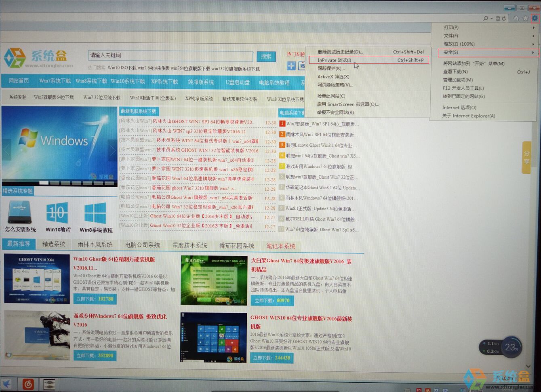
Task: Click the blue plus share icon
Action: click(x=291, y=66)
